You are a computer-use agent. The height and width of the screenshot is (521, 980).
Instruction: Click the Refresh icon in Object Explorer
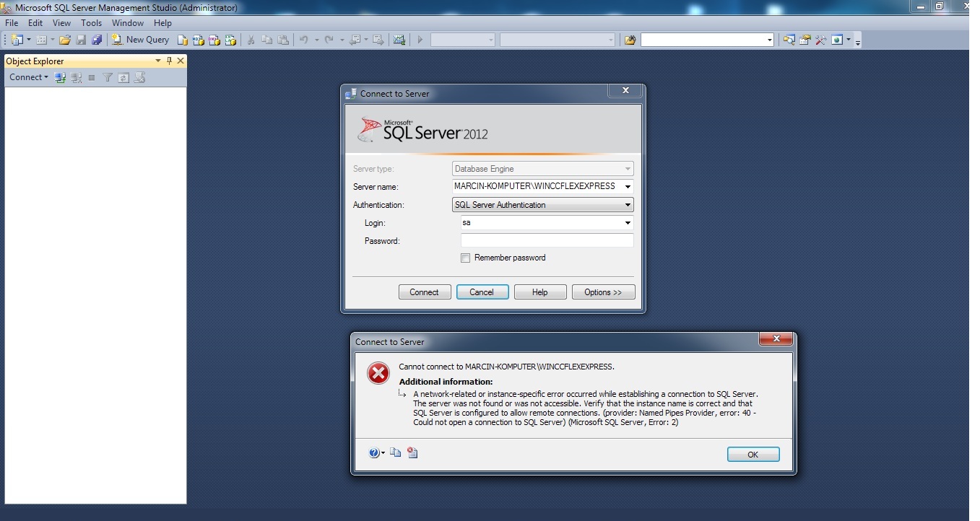tap(123, 77)
